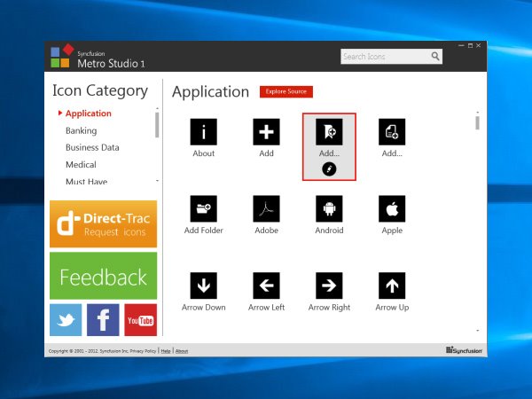The height and width of the screenshot is (399, 532).
Task: Select the Application category
Action: (x=88, y=113)
